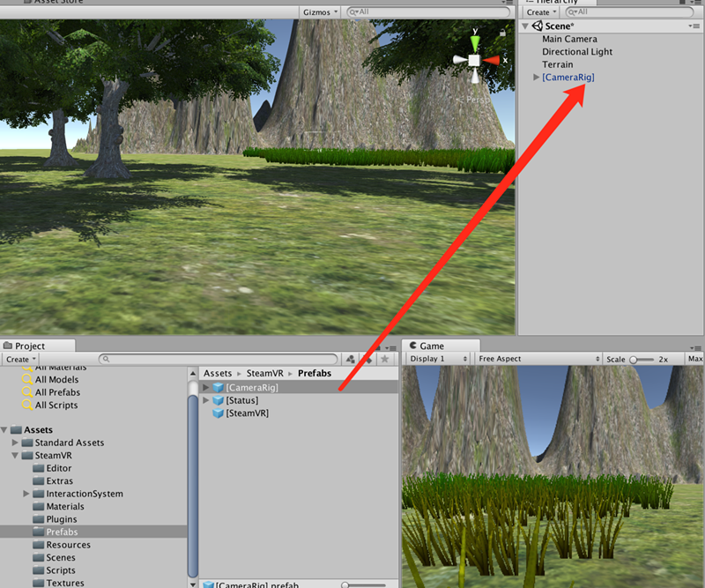
Task: Select the [Status] prefab cube icon
Action: [x=219, y=400]
